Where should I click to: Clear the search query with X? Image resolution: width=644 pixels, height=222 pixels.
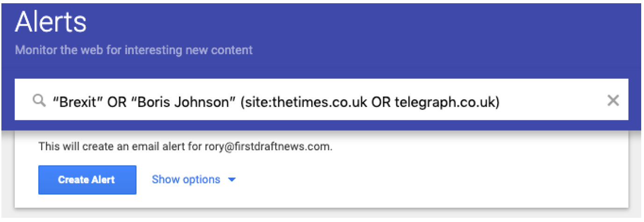(x=613, y=100)
